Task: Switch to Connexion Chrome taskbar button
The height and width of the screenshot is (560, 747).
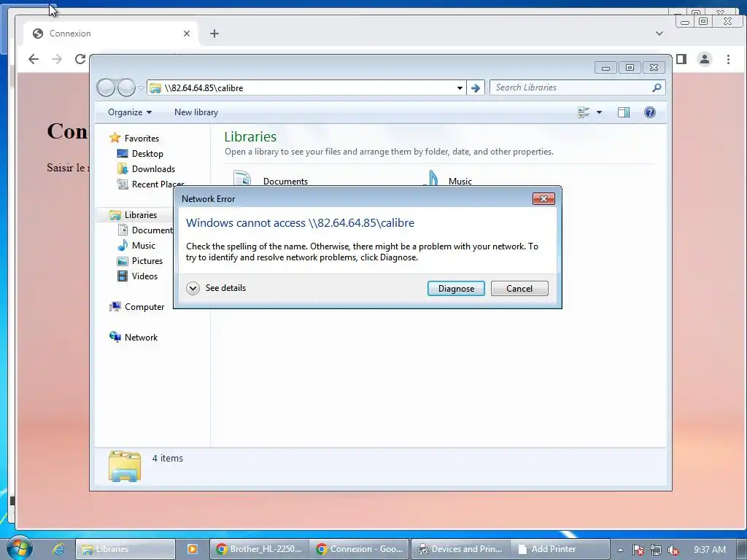Action: click(x=359, y=549)
